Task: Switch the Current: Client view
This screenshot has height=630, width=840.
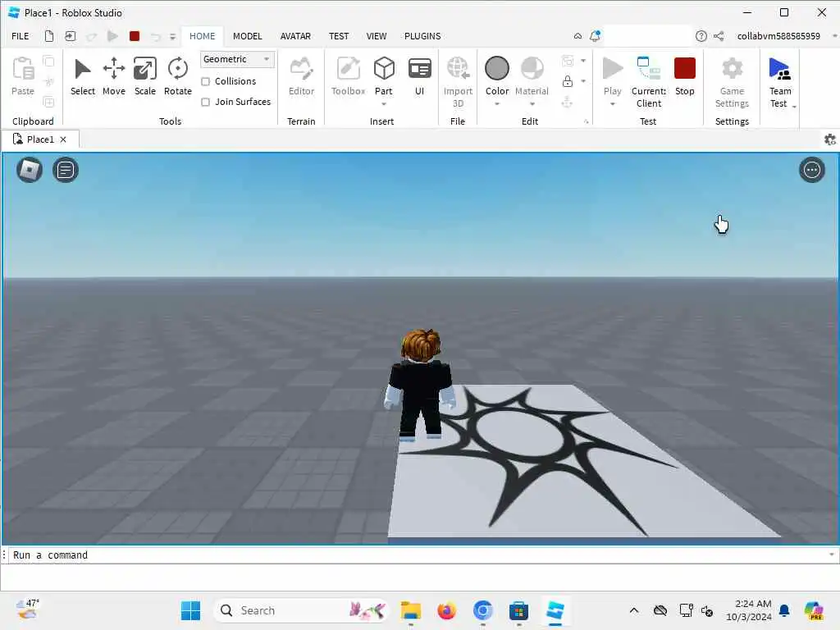Action: pos(649,82)
